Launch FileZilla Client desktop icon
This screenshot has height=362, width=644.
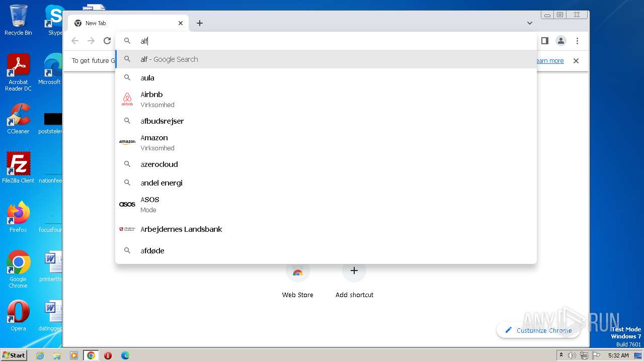coord(18,167)
